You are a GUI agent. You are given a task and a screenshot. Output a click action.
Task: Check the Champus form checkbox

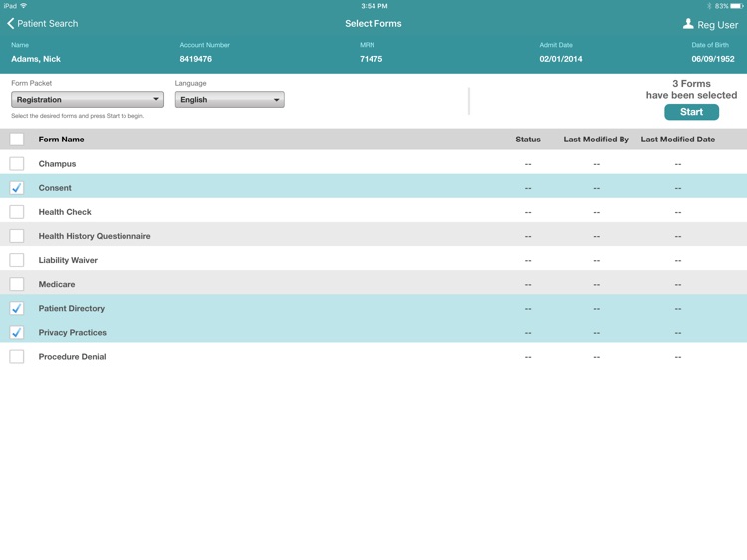click(17, 164)
